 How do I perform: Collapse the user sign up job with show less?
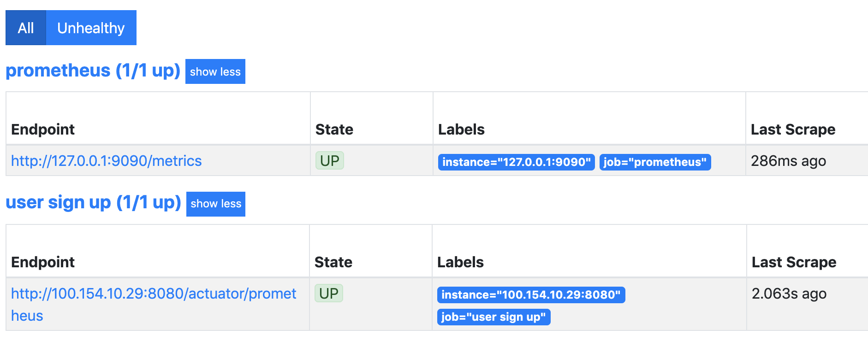(x=215, y=204)
